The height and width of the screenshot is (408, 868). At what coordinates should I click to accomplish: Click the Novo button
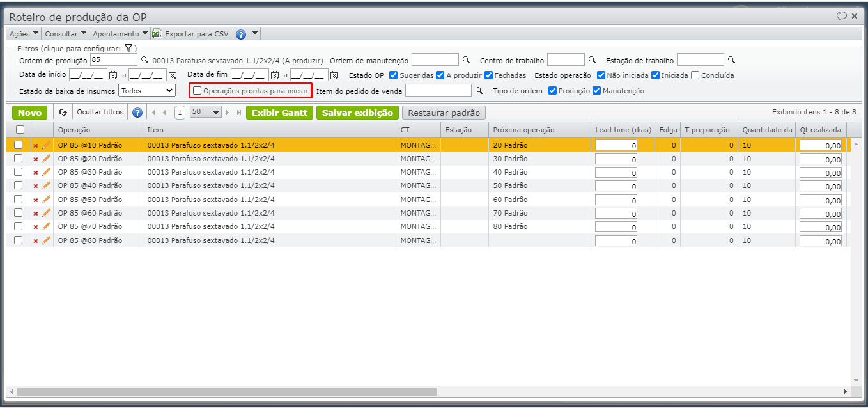click(x=29, y=113)
